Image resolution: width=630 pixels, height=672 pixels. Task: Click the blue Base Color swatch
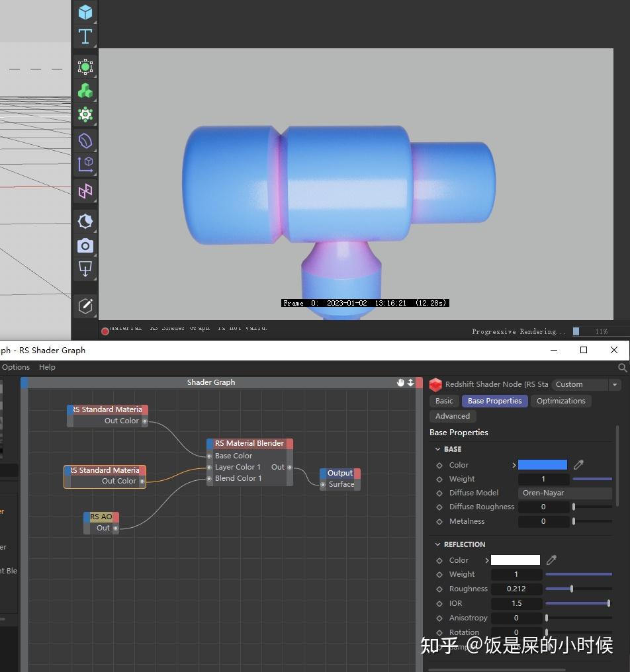(542, 465)
